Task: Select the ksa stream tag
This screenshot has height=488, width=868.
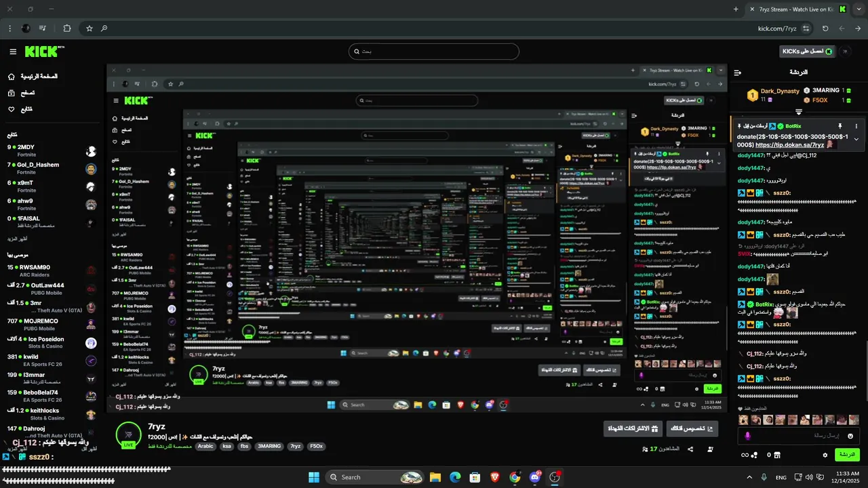Action: pyautogui.click(x=226, y=447)
